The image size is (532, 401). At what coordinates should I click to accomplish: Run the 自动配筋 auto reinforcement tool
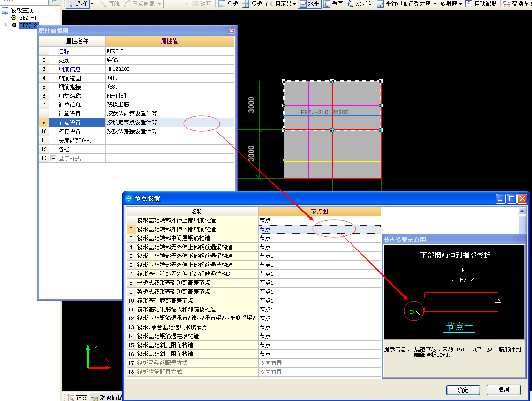pos(481,4)
